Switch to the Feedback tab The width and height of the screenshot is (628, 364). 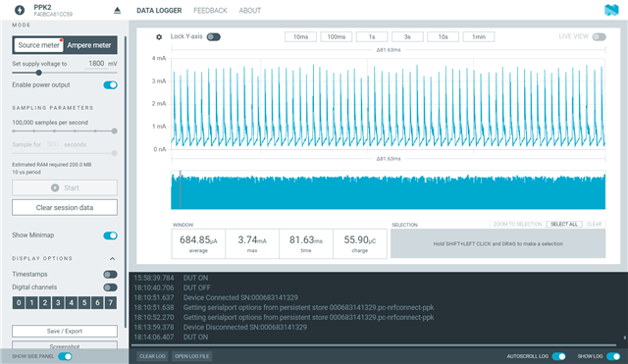(x=210, y=11)
